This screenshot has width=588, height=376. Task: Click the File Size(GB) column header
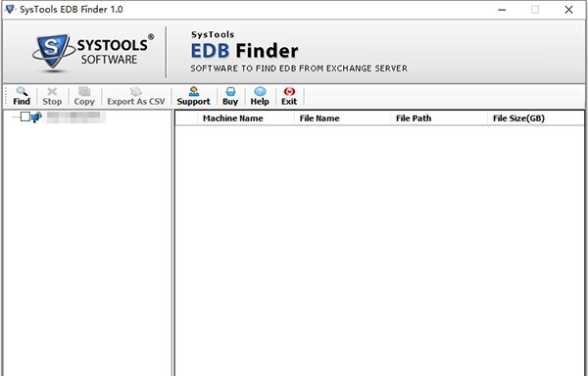click(x=535, y=118)
